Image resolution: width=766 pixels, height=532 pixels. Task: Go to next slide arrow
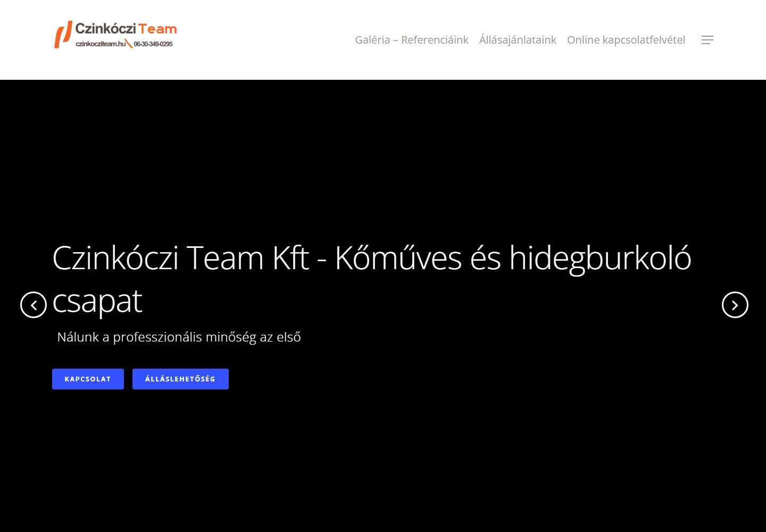click(735, 305)
